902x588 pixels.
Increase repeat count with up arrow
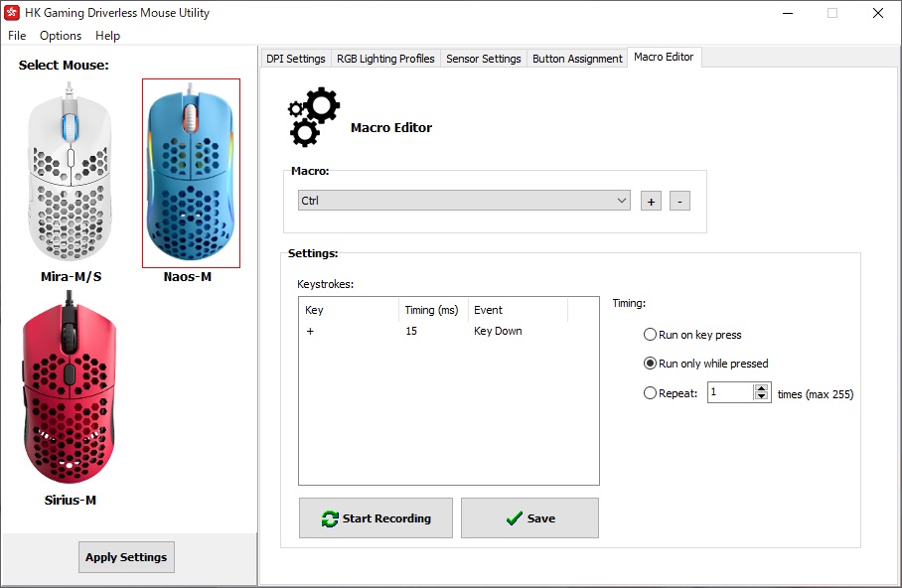pos(762,387)
